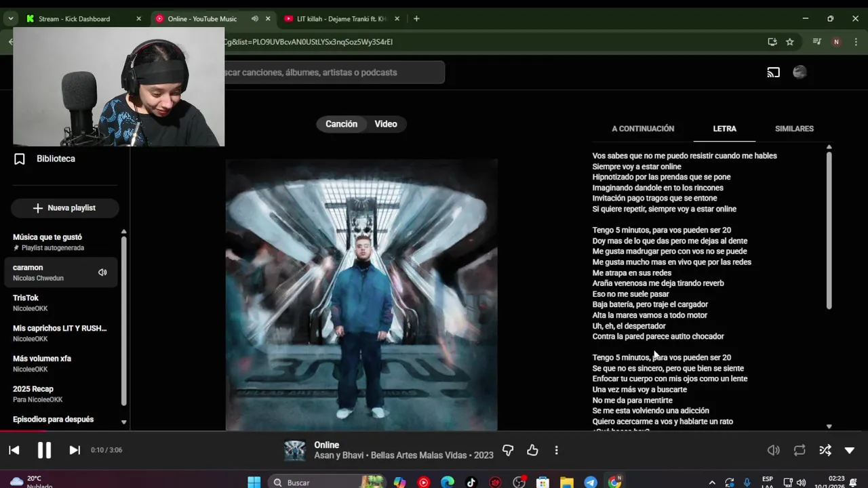Open TikTok from the taskbar
The width and height of the screenshot is (868, 488).
471,483
